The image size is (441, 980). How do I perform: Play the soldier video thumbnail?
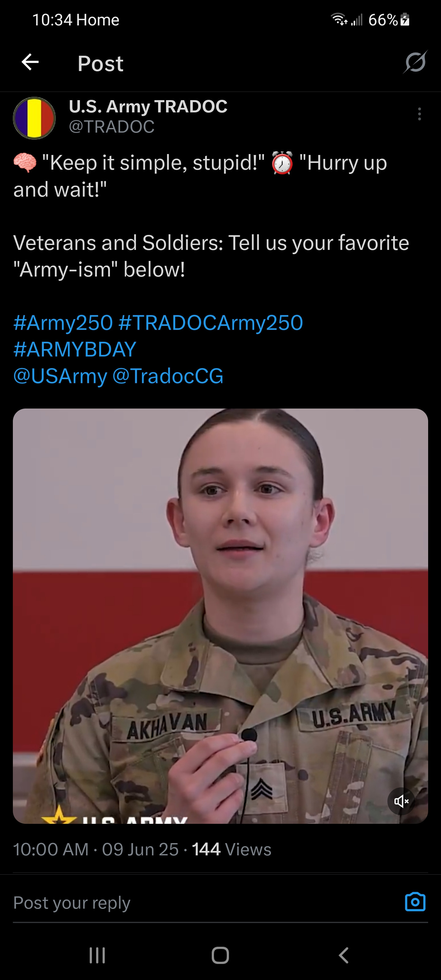point(220,616)
